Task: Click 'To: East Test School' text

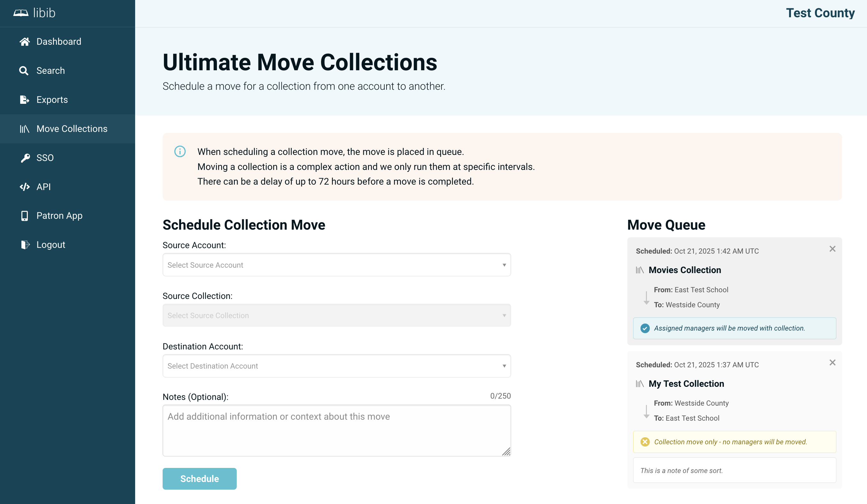Action: pyautogui.click(x=687, y=418)
